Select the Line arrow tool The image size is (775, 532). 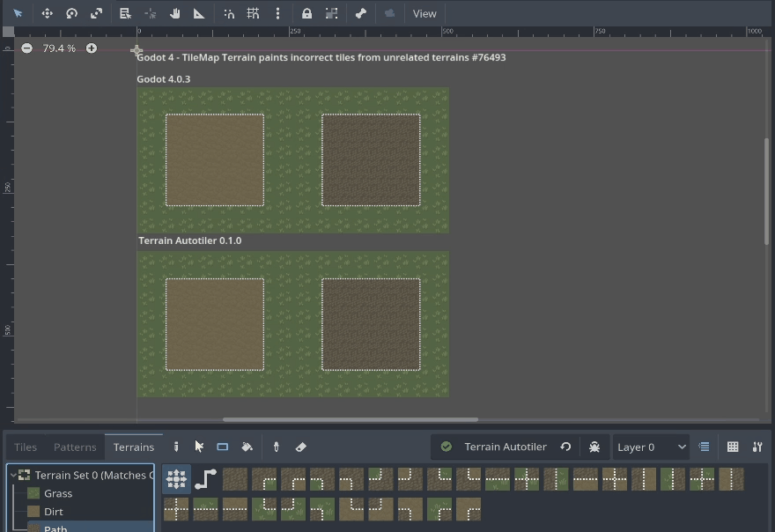point(199,447)
